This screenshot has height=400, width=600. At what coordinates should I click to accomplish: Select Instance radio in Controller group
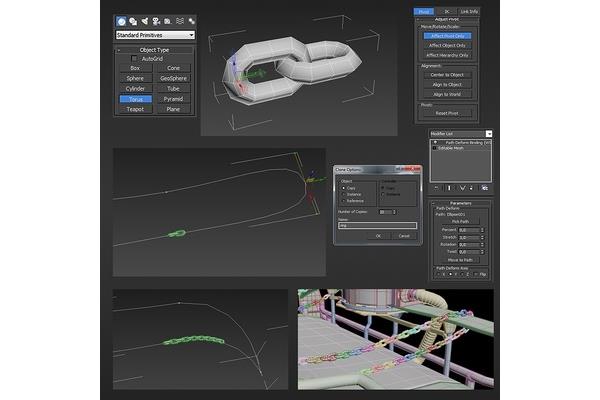coord(383,194)
